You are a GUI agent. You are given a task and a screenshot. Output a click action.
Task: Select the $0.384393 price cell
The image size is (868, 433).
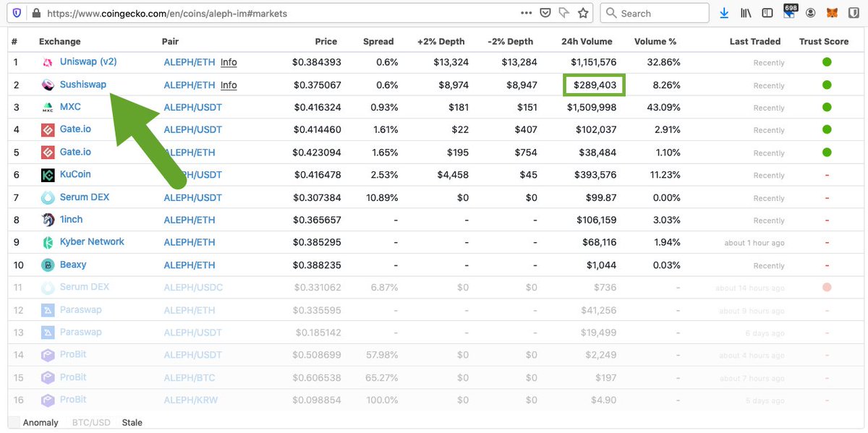[317, 62]
